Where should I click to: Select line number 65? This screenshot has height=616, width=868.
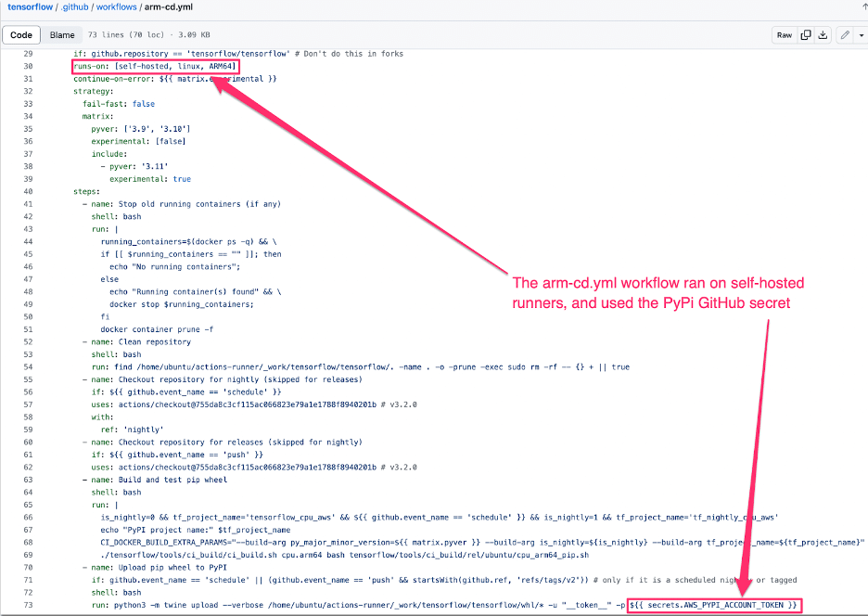[x=28, y=506]
